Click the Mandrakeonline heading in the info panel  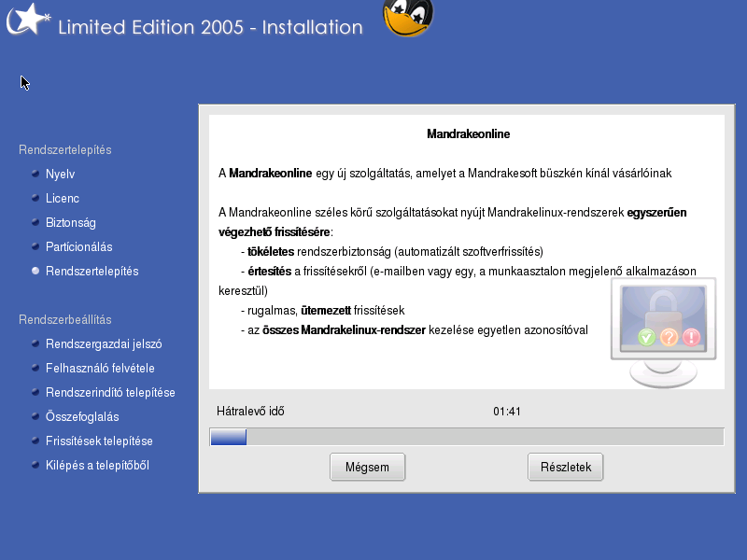click(469, 133)
